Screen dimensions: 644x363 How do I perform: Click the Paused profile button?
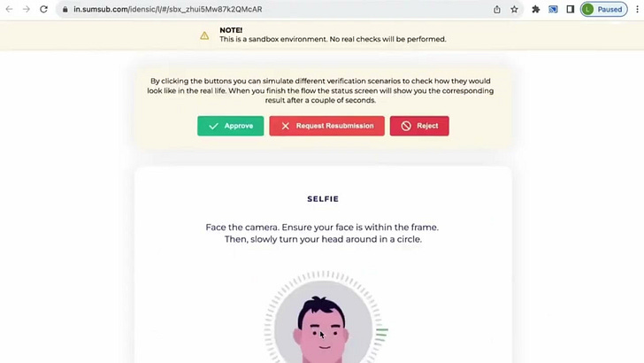tap(603, 9)
